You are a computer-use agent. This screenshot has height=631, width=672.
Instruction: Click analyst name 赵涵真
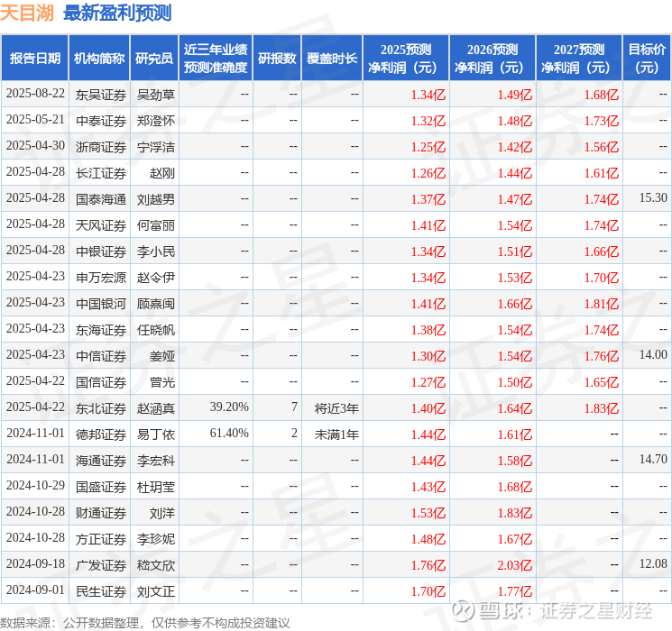coord(155,408)
